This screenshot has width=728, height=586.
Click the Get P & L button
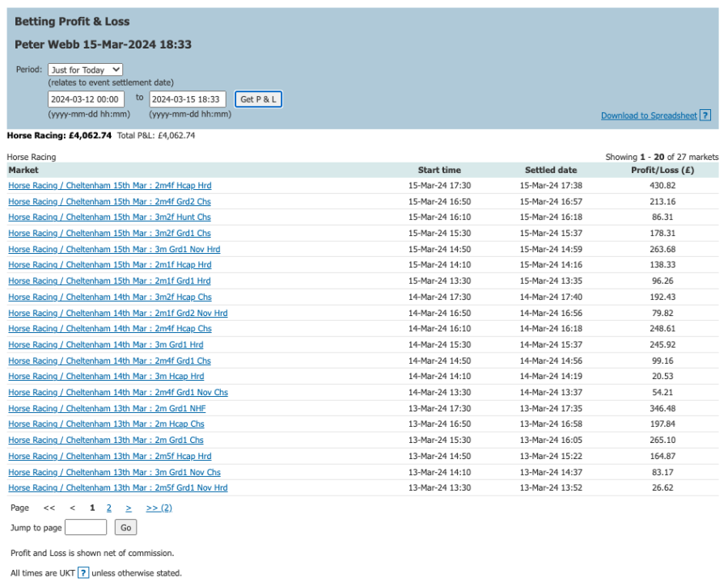pyautogui.click(x=258, y=99)
